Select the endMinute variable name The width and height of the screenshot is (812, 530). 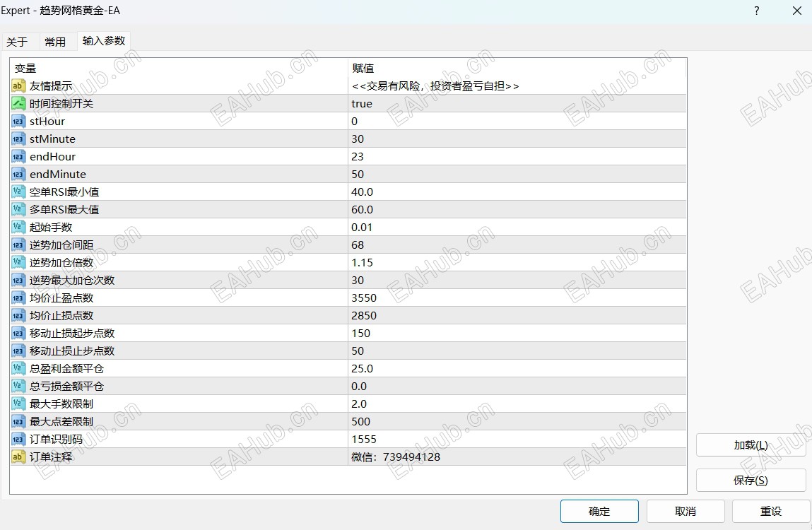(x=57, y=174)
